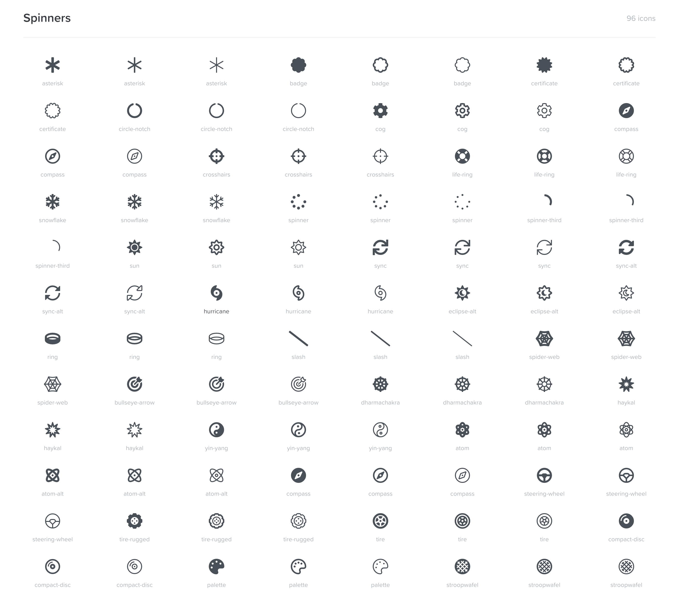Image resolution: width=679 pixels, height=616 pixels.
Task: Click the first asterisk icon
Action: [53, 66]
